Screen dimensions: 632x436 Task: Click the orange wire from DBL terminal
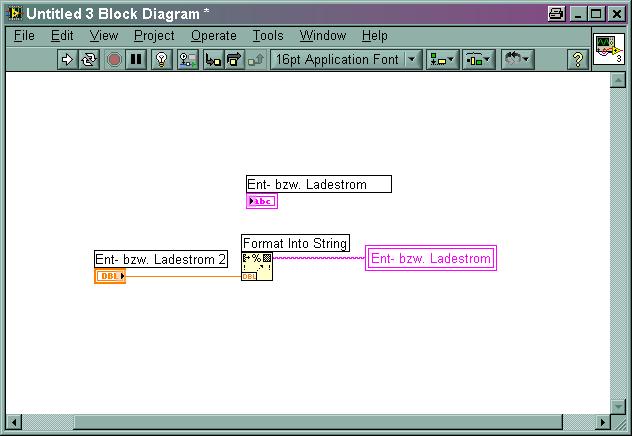pyautogui.click(x=183, y=276)
